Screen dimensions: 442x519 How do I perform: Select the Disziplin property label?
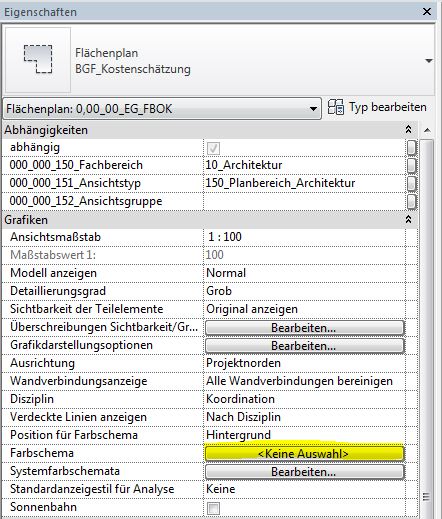(x=32, y=399)
